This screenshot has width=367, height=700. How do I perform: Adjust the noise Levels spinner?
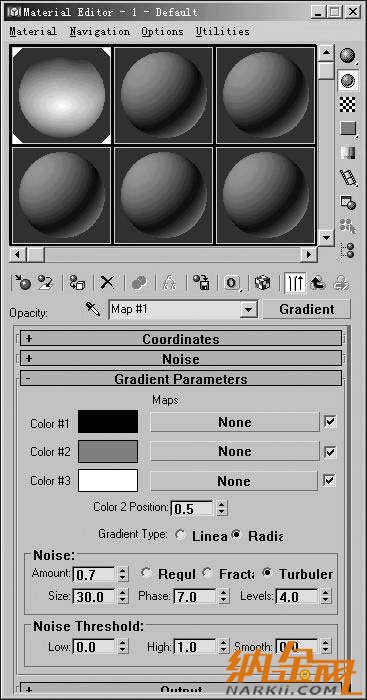click(x=326, y=596)
